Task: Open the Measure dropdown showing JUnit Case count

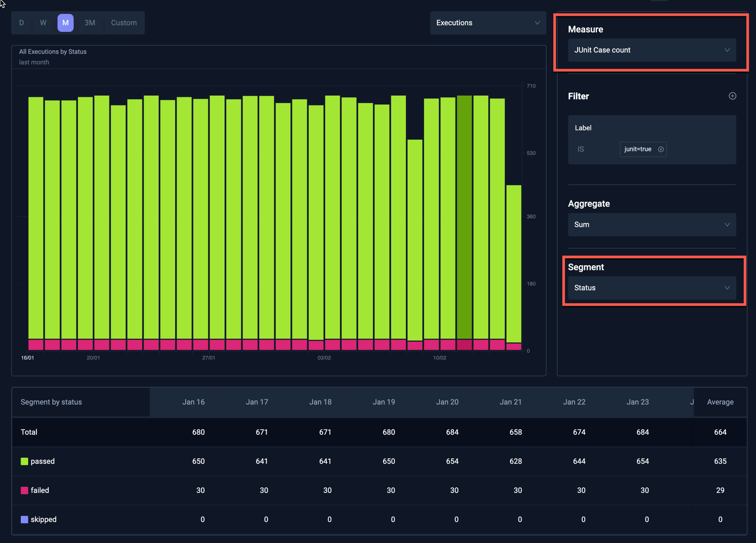Action: [x=652, y=50]
